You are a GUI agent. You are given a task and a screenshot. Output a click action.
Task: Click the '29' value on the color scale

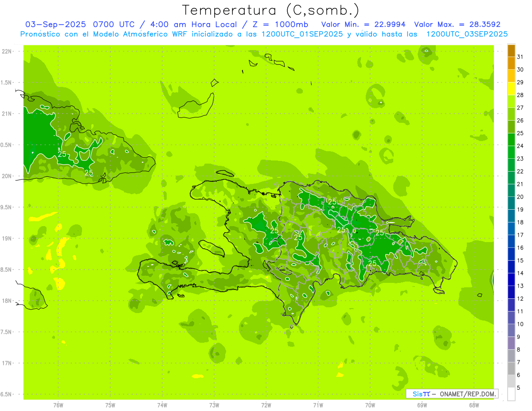[x=520, y=82]
